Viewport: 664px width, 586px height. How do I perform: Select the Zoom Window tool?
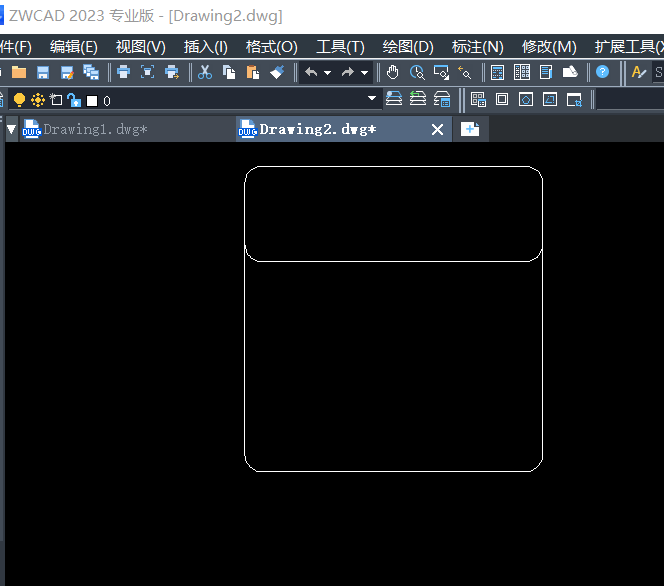coord(441,72)
